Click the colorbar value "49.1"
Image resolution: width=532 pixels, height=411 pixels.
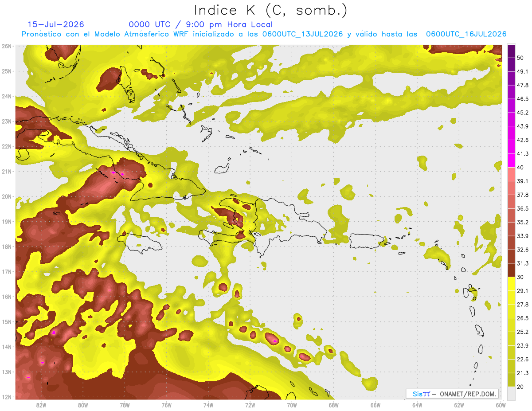pos(522,71)
